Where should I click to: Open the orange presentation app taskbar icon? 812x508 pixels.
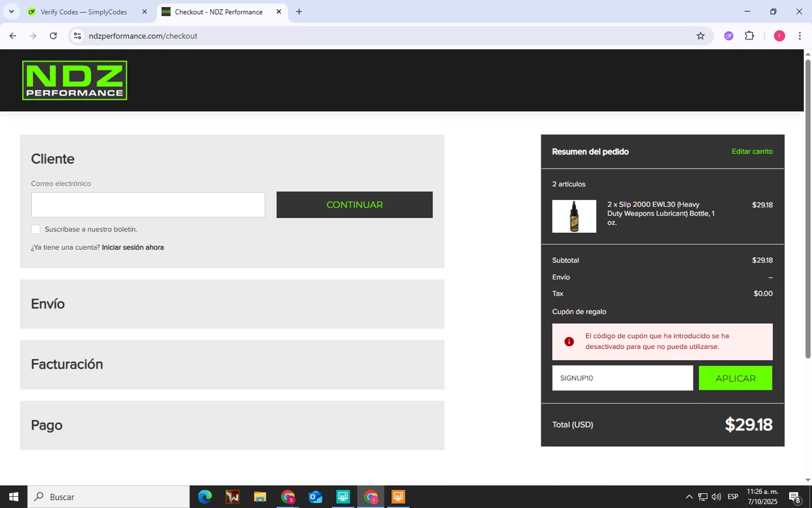(x=398, y=497)
